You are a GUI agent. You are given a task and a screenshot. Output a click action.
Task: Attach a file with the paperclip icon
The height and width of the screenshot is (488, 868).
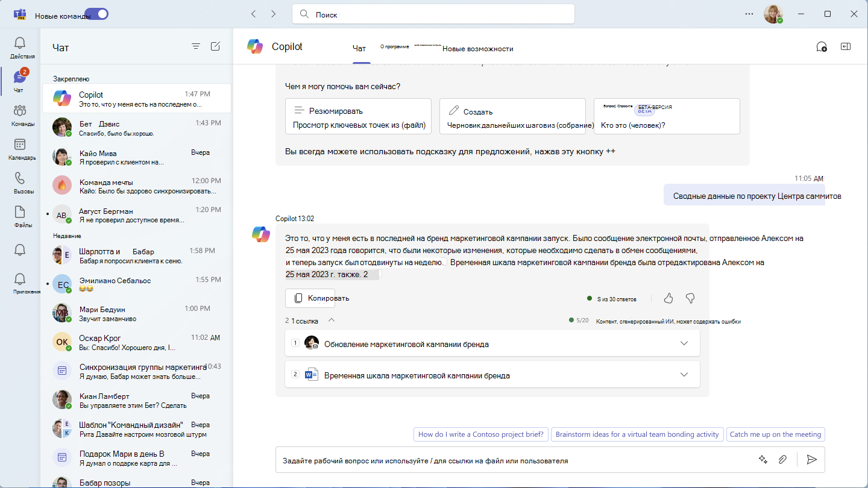(x=782, y=460)
